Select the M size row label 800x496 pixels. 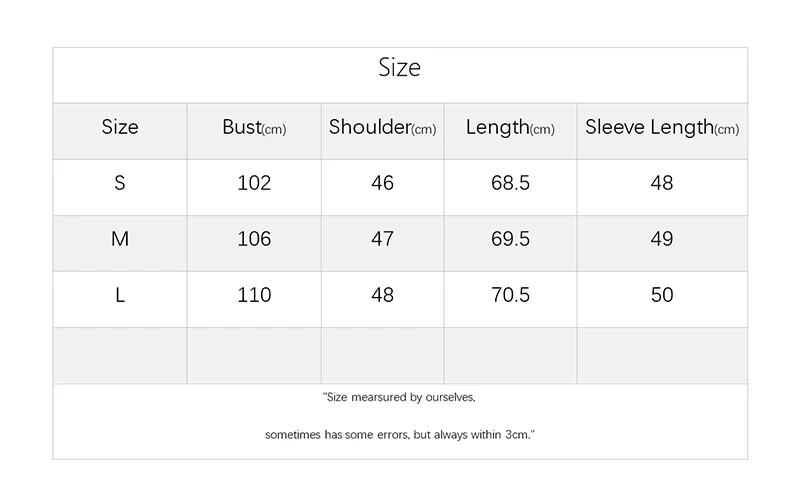120,239
